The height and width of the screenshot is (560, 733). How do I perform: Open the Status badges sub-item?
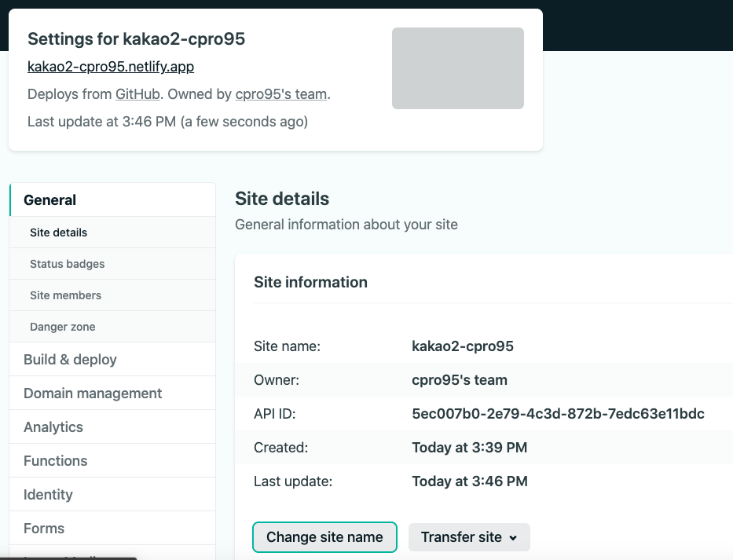coord(112,264)
